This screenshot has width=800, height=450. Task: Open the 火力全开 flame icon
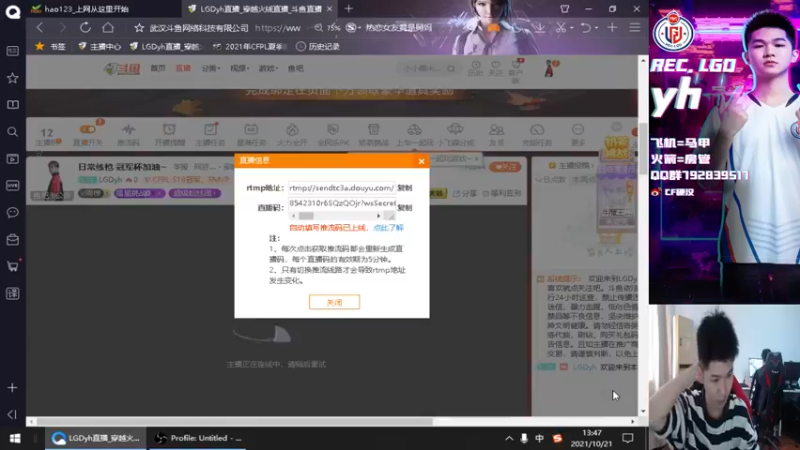(x=292, y=135)
